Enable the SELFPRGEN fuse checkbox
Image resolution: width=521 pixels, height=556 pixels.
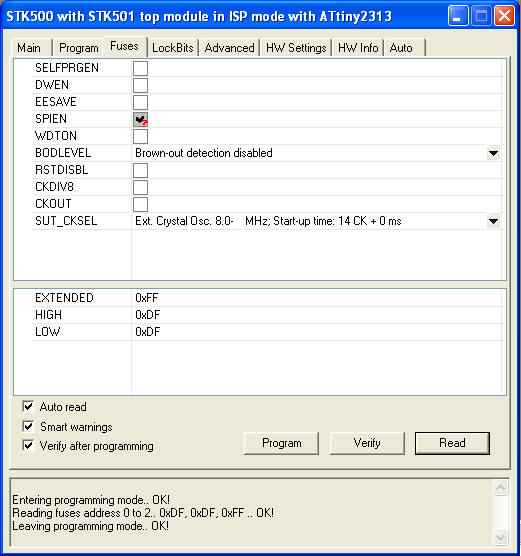click(x=140, y=68)
